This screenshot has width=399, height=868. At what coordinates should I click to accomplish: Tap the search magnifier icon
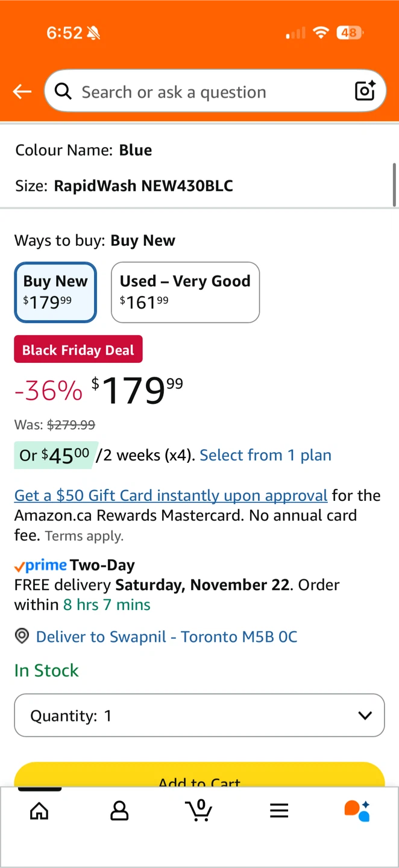click(x=63, y=91)
